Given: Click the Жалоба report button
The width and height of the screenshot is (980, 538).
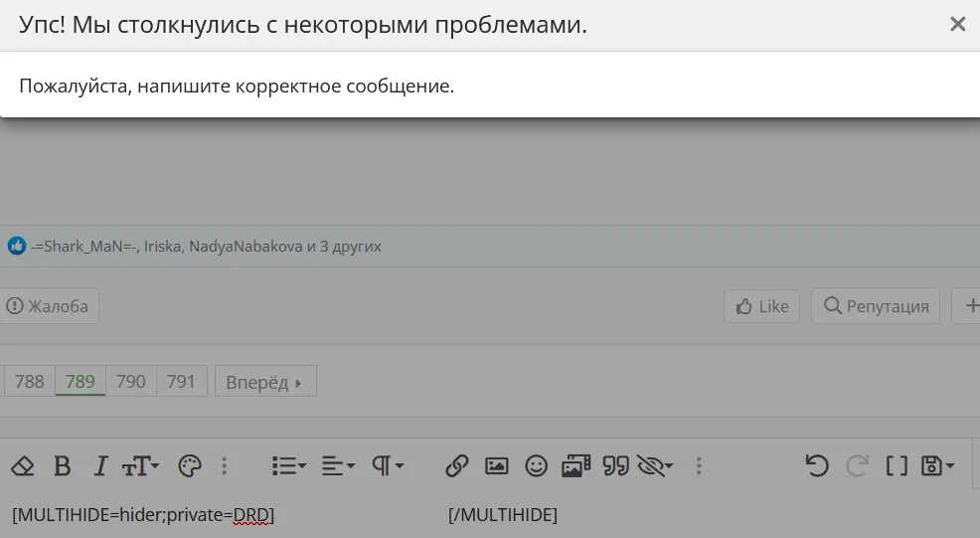Looking at the screenshot, I should pyautogui.click(x=48, y=306).
